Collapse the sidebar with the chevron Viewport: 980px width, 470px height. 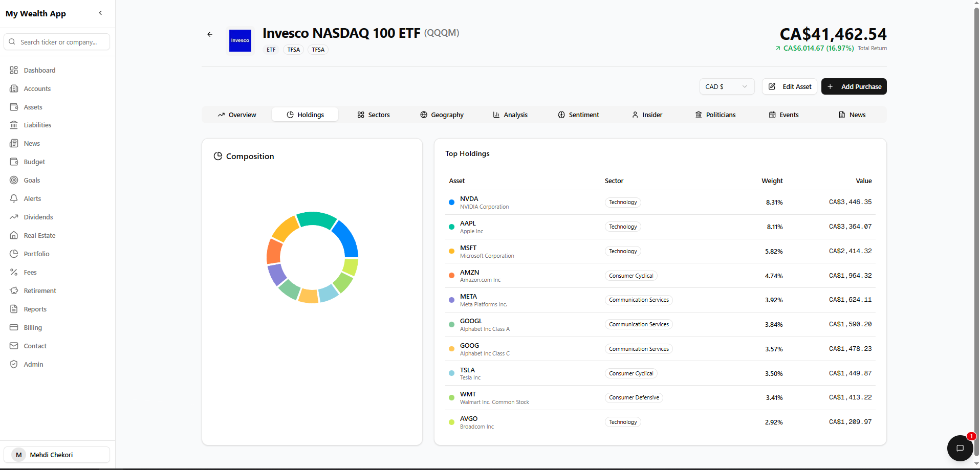pyautogui.click(x=100, y=13)
